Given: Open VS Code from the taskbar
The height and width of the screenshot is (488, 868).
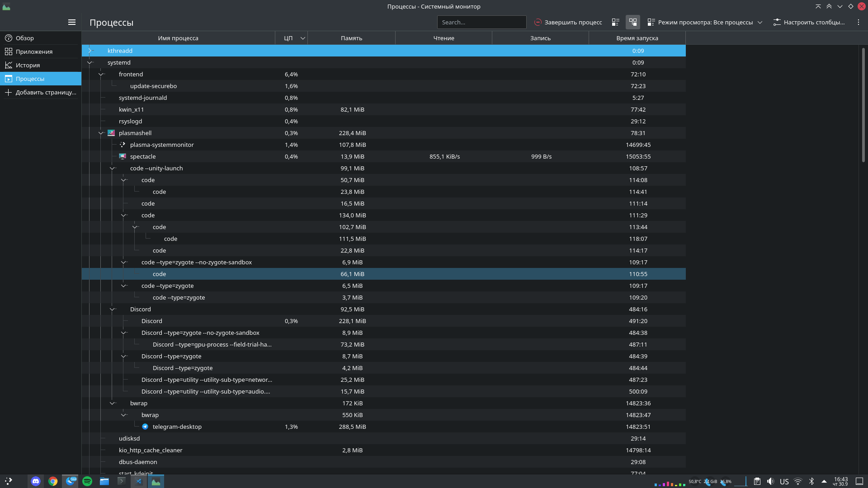Looking at the screenshot, I should 139,481.
